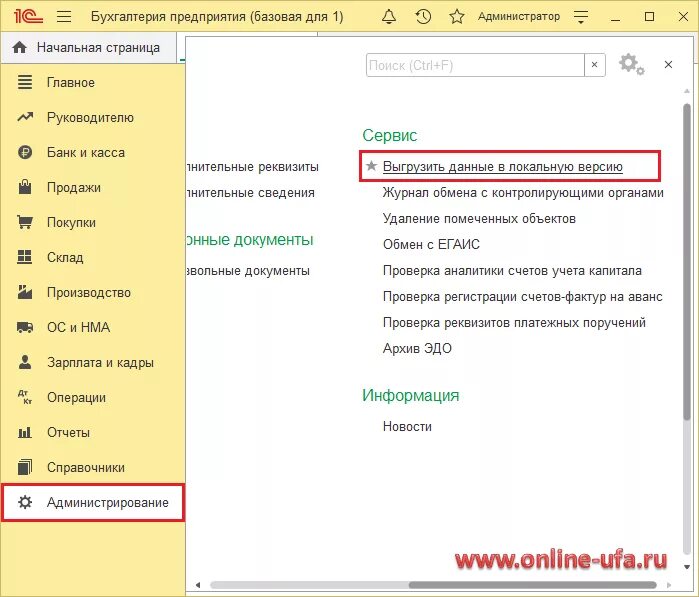This screenshot has width=699, height=597.
Task: Open Удаление помеченных объектов
Action: click(x=479, y=218)
